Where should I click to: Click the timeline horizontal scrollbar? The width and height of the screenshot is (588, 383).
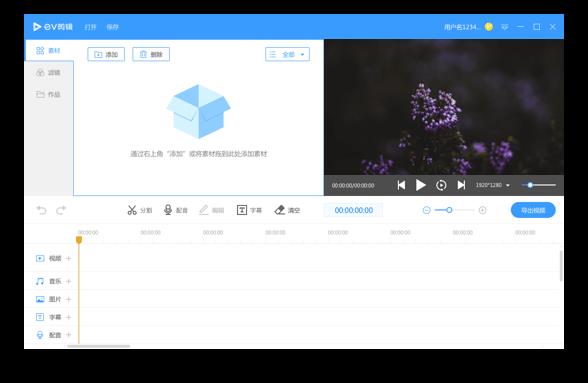pos(99,346)
